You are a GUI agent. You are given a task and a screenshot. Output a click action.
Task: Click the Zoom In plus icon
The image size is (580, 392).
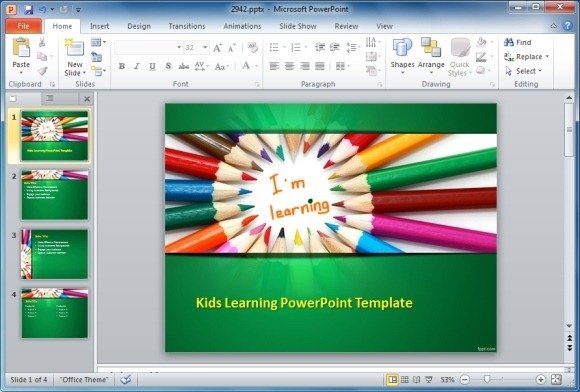click(540, 379)
